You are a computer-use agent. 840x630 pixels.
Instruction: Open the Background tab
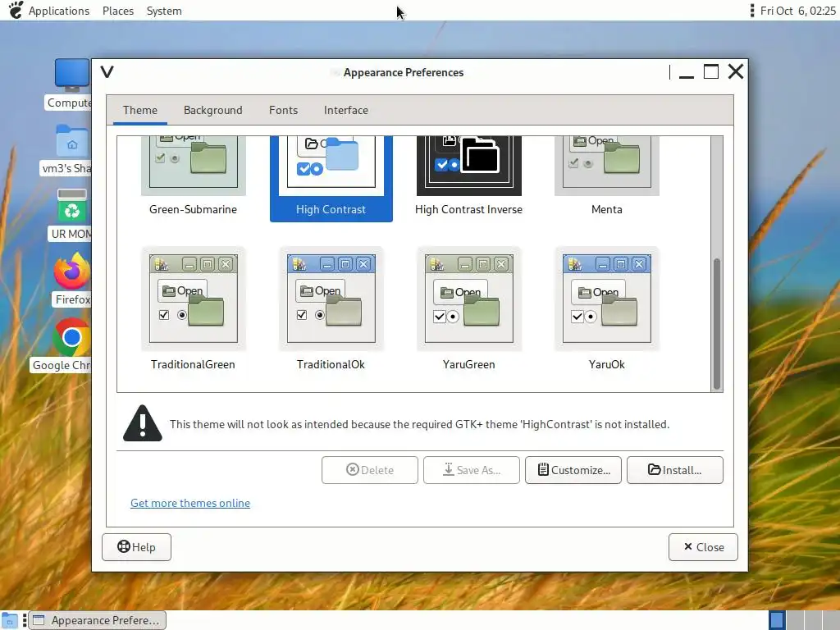pyautogui.click(x=212, y=111)
